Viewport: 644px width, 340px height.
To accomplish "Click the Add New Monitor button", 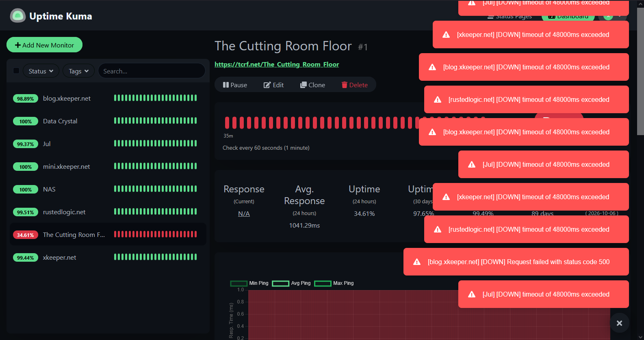I will pyautogui.click(x=44, y=45).
